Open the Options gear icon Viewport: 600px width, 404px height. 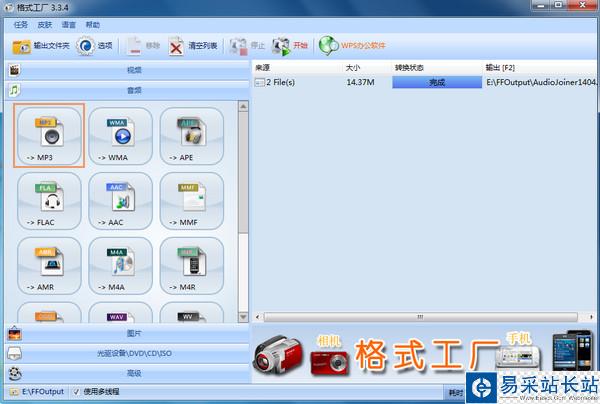pyautogui.click(x=85, y=46)
